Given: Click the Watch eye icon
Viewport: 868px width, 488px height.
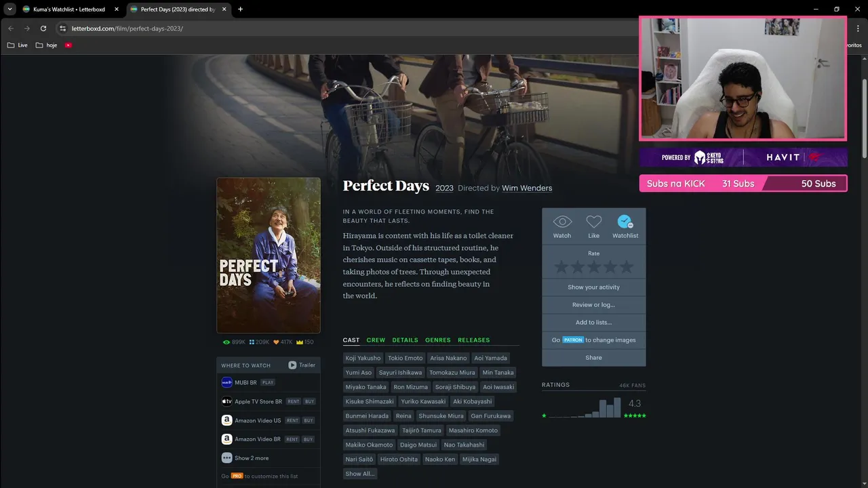Looking at the screenshot, I should click(x=562, y=222).
